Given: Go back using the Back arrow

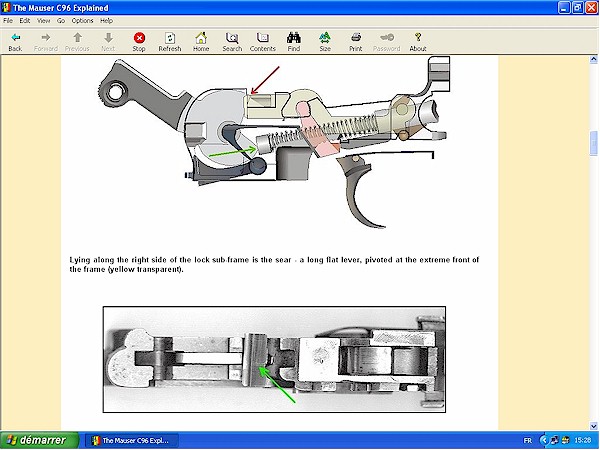Looking at the screenshot, I should click(x=15, y=42).
